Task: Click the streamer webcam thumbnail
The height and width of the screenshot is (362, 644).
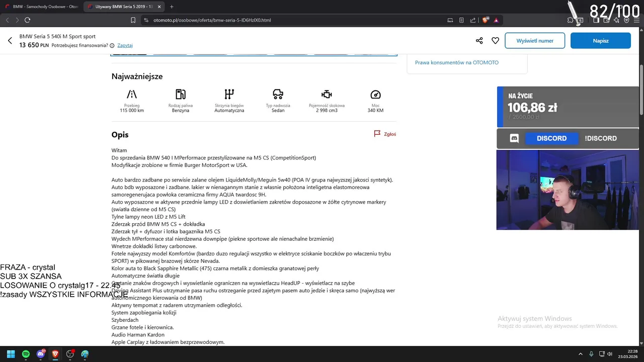Action: pos(568,190)
